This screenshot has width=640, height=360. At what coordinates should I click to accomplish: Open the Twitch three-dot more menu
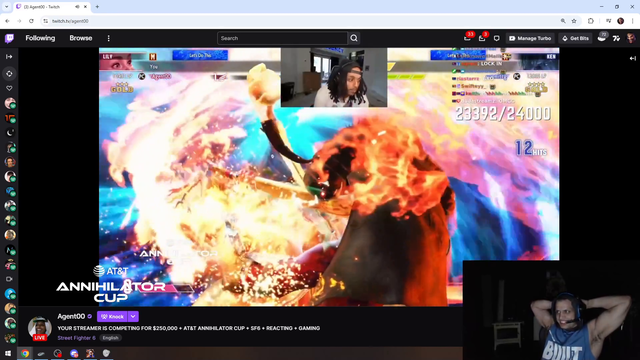(109, 38)
